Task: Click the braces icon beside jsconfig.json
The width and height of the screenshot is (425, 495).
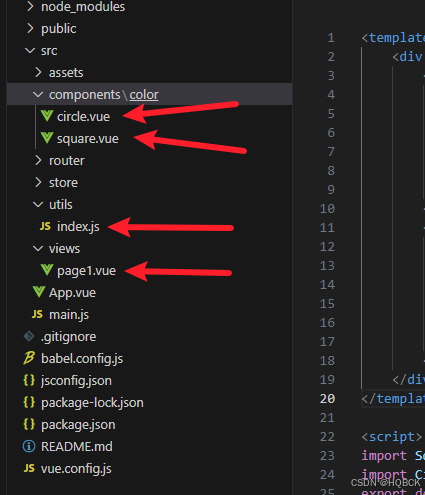Action: pyautogui.click(x=29, y=380)
